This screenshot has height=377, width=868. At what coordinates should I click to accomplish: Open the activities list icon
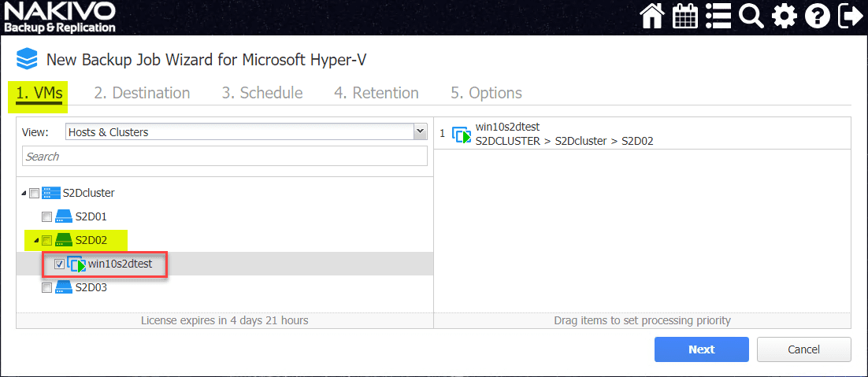[x=718, y=17]
